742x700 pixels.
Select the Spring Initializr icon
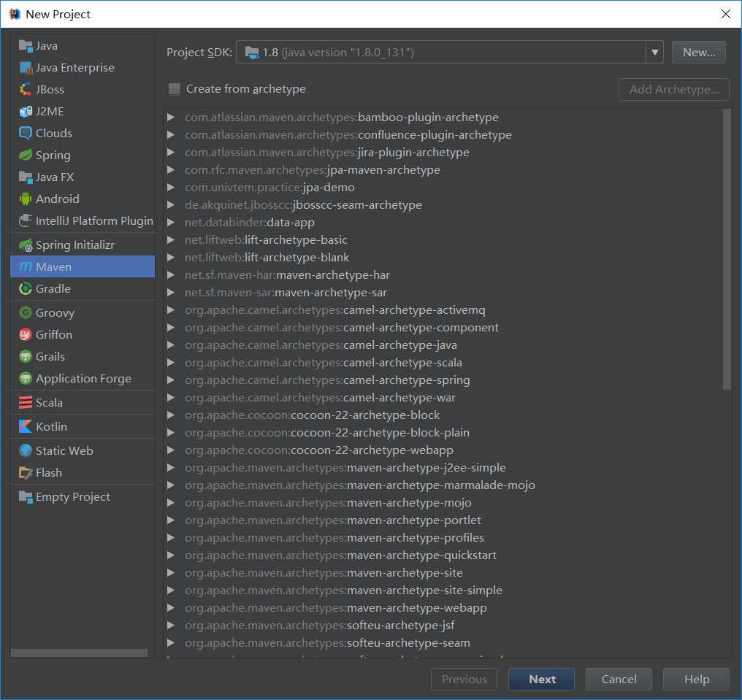(25, 245)
